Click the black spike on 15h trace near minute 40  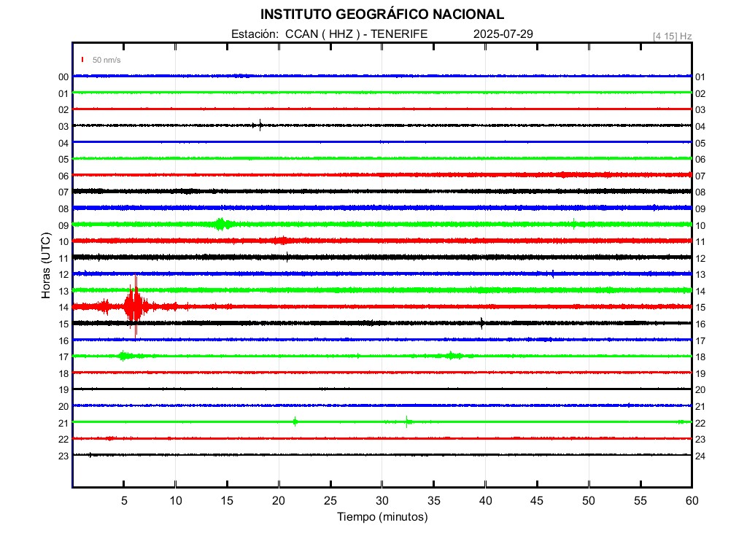tap(481, 323)
